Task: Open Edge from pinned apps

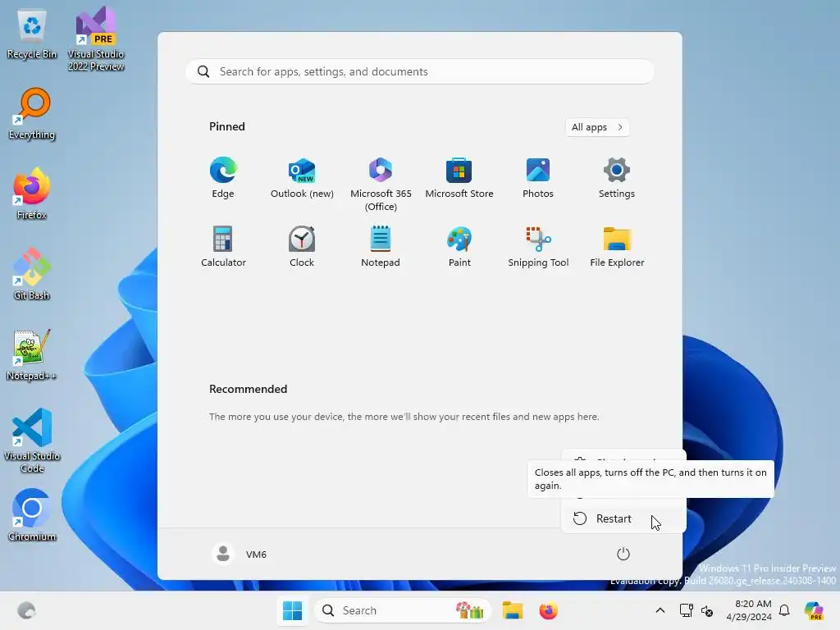Action: (223, 178)
